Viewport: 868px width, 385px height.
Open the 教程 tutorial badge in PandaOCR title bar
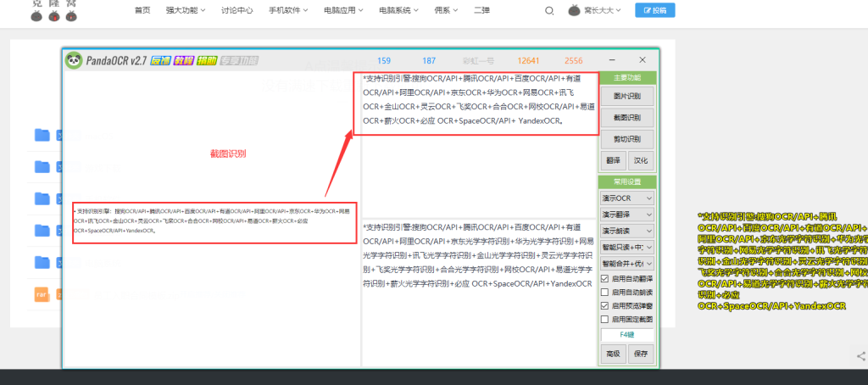point(183,61)
